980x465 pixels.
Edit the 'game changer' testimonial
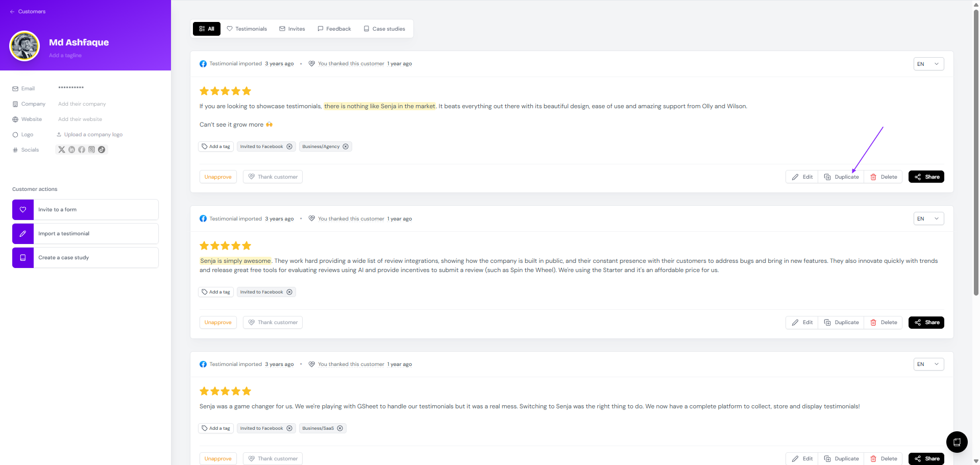pyautogui.click(x=802, y=458)
